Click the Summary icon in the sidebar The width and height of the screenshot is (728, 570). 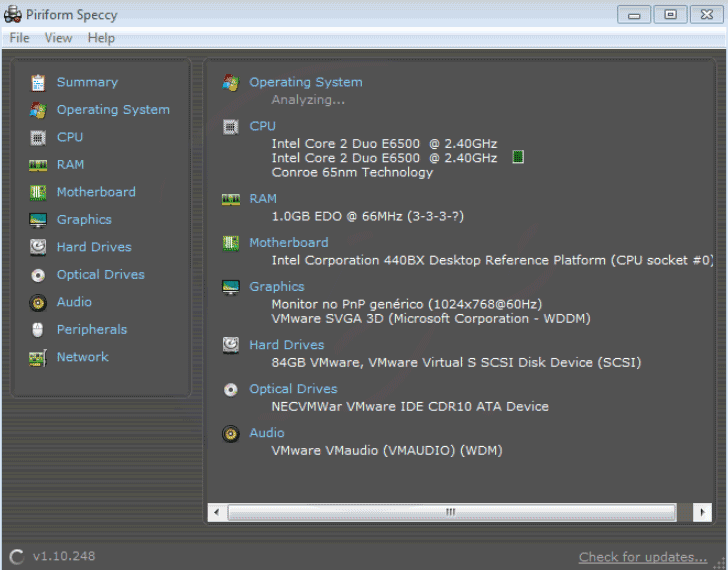tap(38, 83)
